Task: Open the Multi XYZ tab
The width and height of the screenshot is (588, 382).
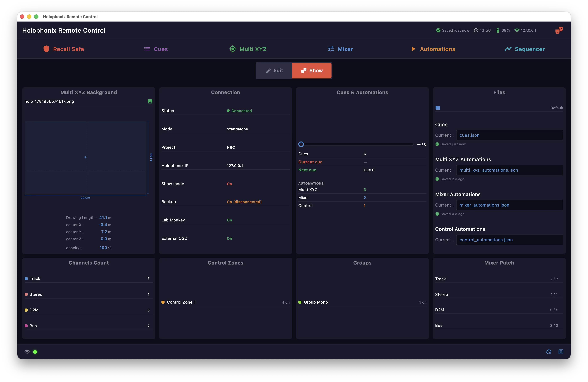Action: click(x=248, y=49)
